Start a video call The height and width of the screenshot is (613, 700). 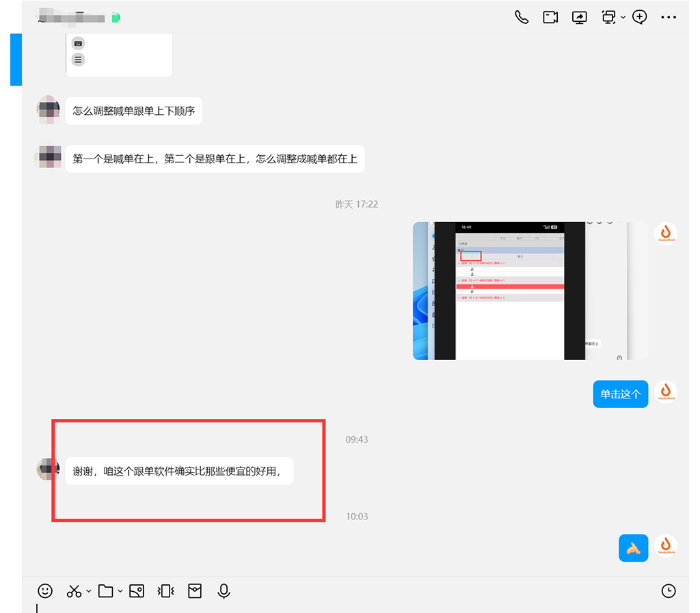pyautogui.click(x=550, y=17)
